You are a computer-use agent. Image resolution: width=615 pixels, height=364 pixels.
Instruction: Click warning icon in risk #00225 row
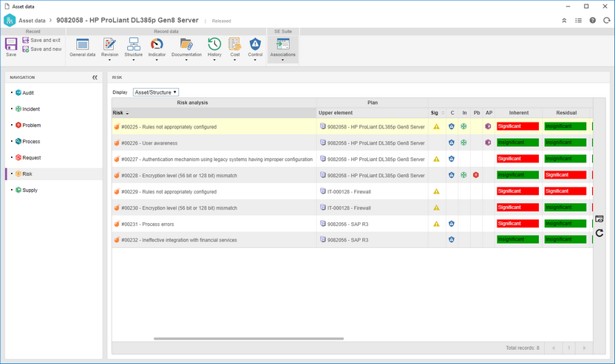pos(436,126)
